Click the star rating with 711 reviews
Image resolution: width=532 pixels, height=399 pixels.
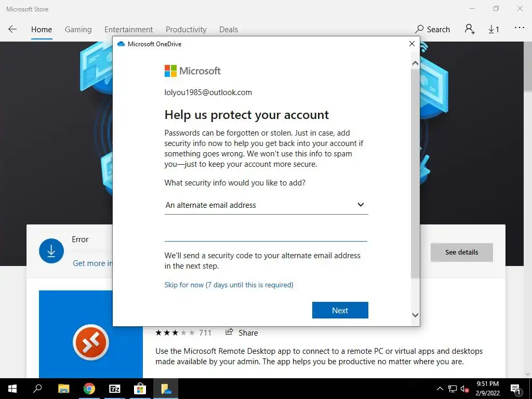[x=183, y=333]
